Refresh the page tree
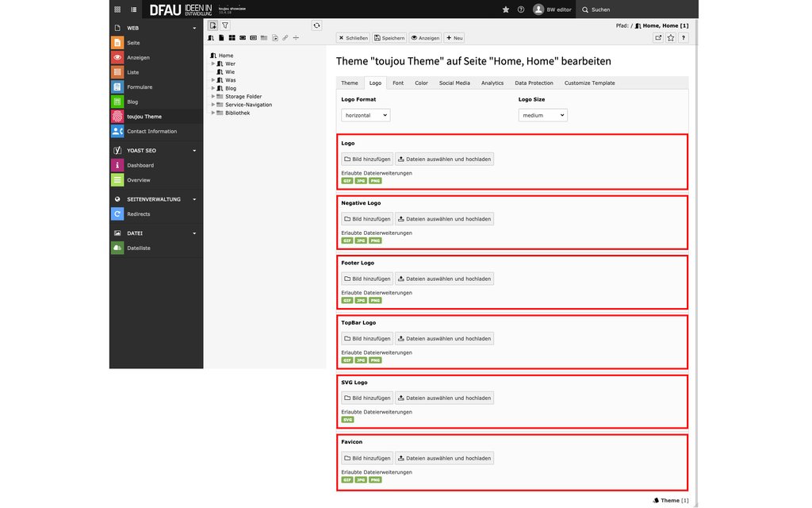Screen dimensions: 812x508 (316, 25)
